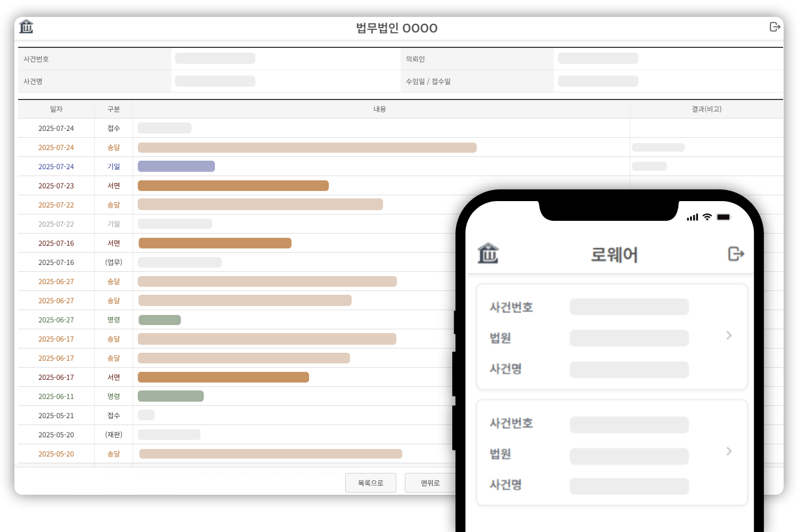Tap the cellular signal bars on phone

[692, 217]
